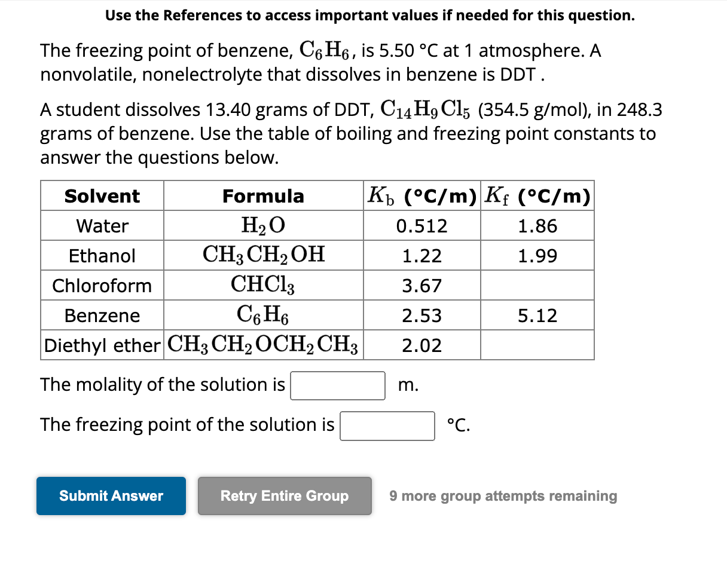Image resolution: width=727 pixels, height=588 pixels.
Task: Select the Kb value 0.512 for Water
Action: (421, 226)
